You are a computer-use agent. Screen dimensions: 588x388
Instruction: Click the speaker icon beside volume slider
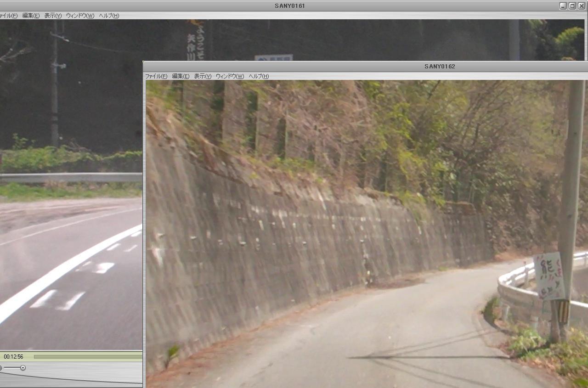[x=1, y=368]
